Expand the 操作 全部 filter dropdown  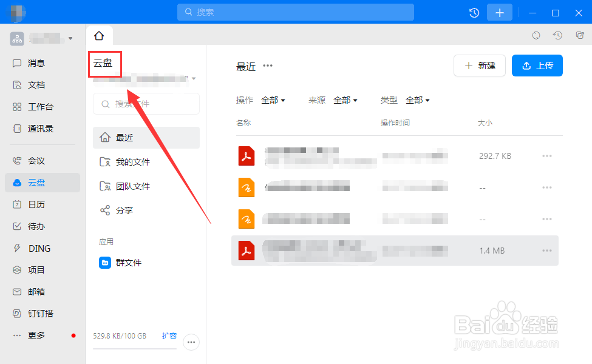coord(273,100)
